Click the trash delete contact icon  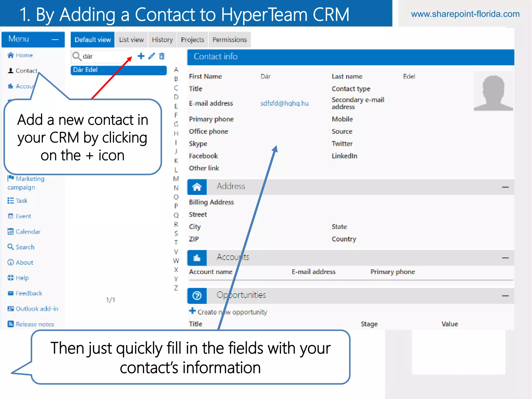coord(162,56)
